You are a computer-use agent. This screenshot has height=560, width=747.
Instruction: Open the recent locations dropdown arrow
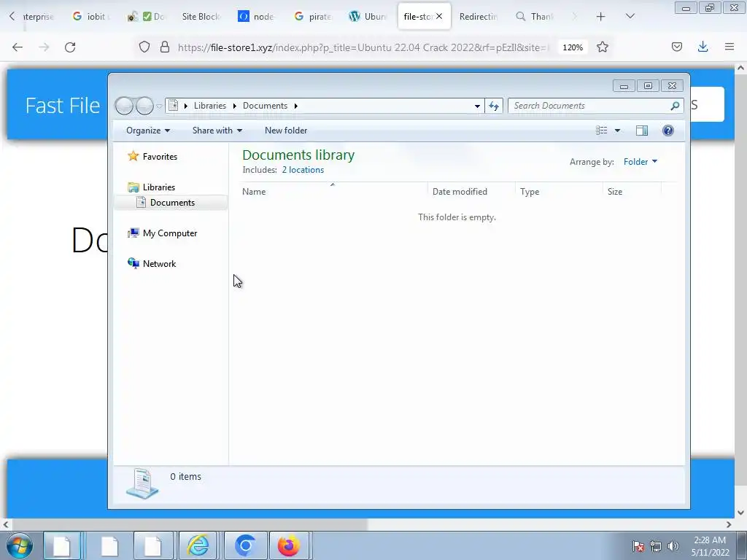click(159, 106)
